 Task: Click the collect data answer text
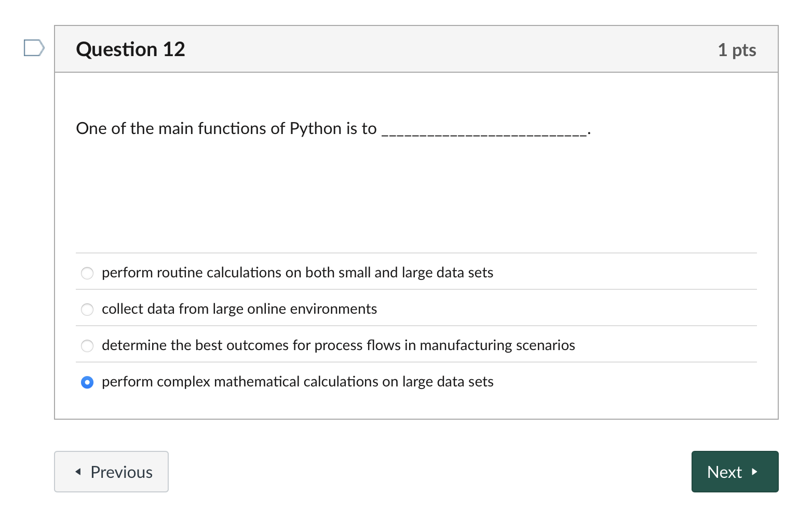(x=239, y=309)
